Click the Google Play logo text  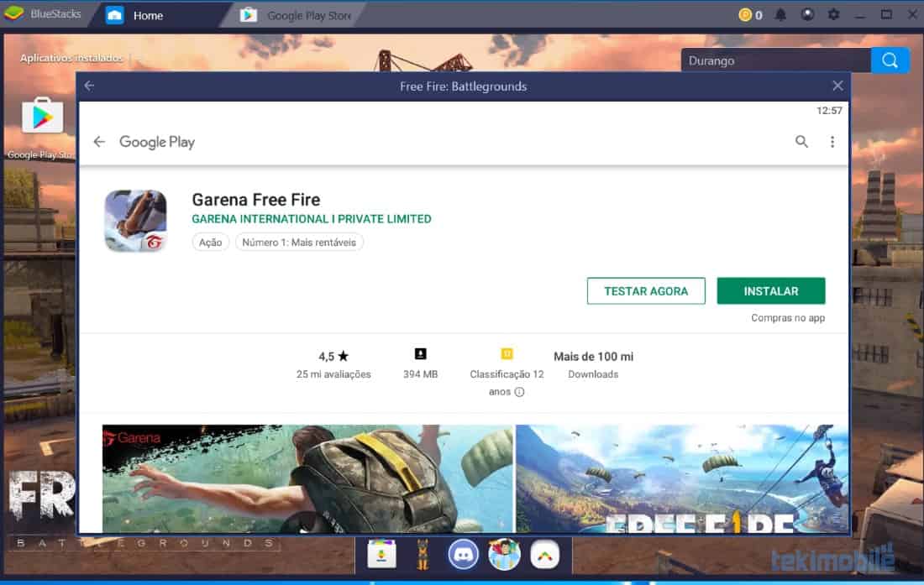coord(157,142)
